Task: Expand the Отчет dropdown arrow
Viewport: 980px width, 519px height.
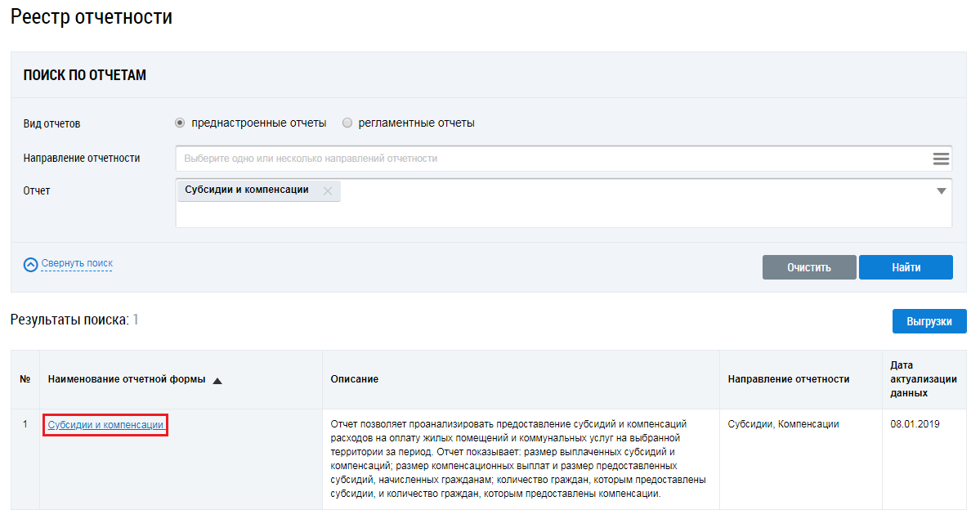Action: 941,191
